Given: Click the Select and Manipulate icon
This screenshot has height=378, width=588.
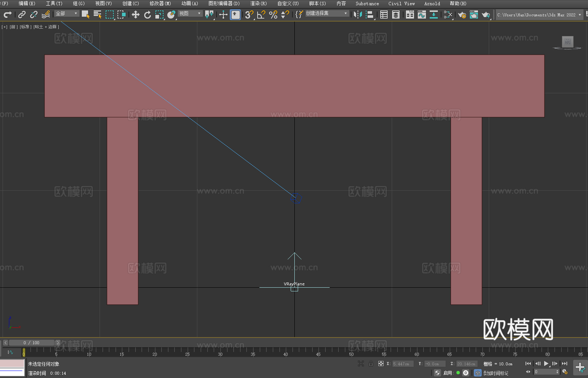Looking at the screenshot, I should [x=223, y=14].
